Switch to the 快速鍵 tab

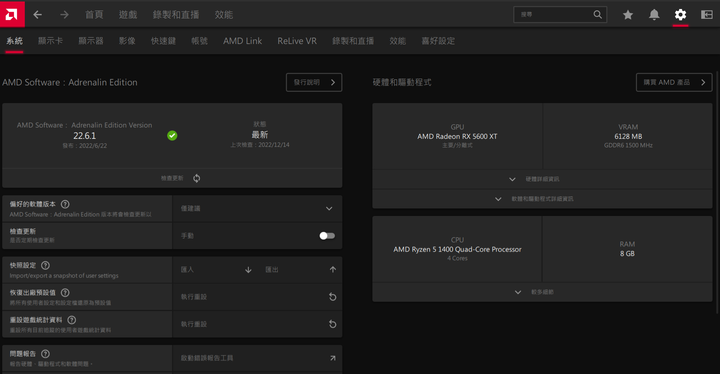pyautogui.click(x=163, y=41)
